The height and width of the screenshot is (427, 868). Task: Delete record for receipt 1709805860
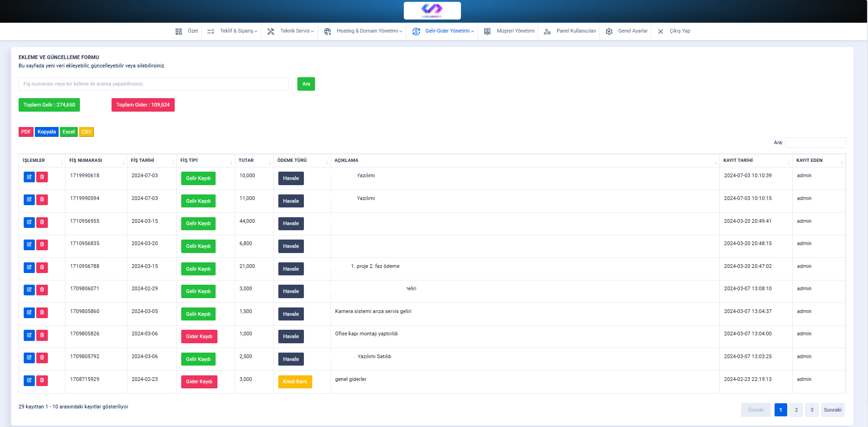point(42,313)
